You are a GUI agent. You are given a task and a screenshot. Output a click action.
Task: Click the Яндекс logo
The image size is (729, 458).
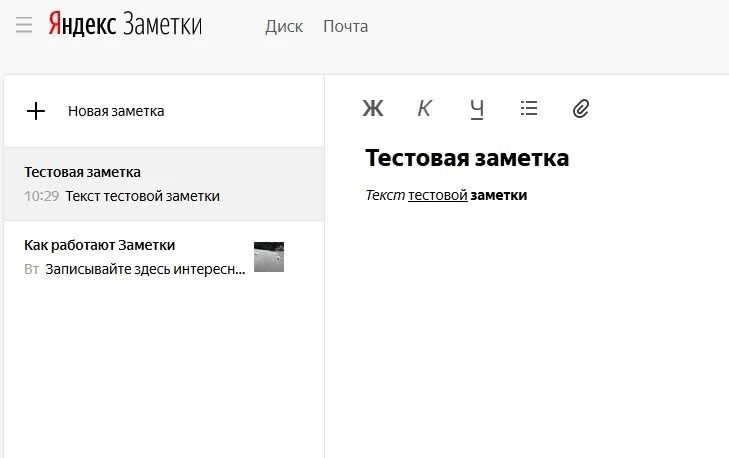pos(82,24)
